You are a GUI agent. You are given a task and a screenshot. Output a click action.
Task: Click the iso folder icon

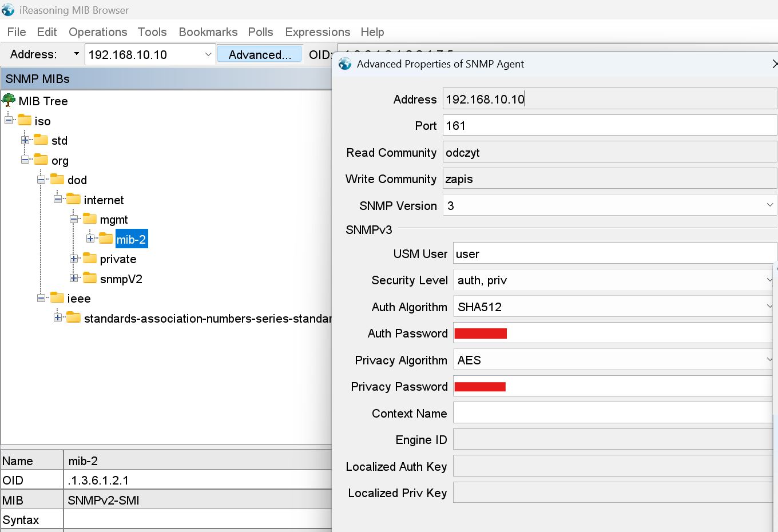tap(25, 120)
